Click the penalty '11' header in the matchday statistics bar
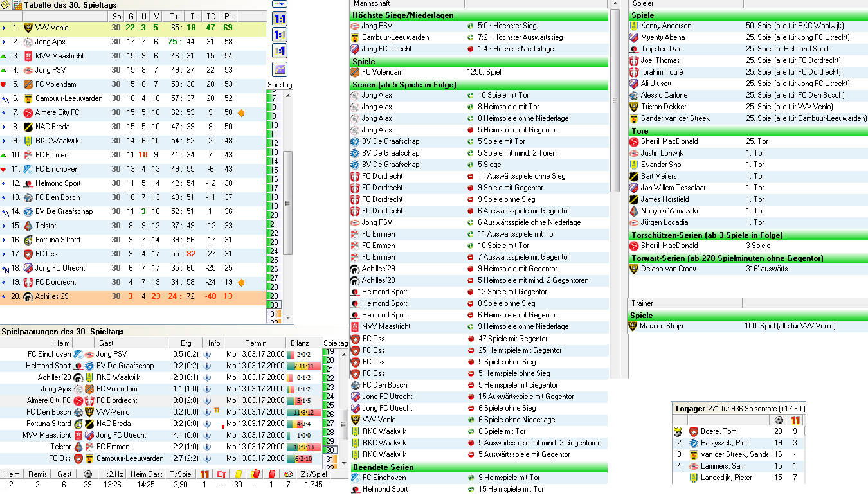This screenshot has height=500, width=868. [x=204, y=474]
